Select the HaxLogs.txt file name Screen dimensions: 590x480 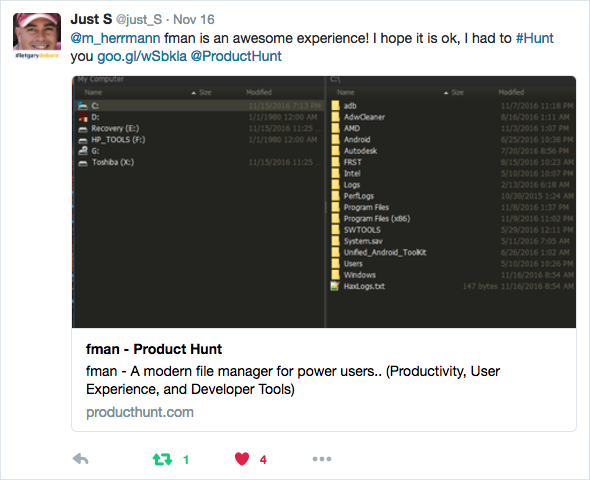(x=364, y=287)
